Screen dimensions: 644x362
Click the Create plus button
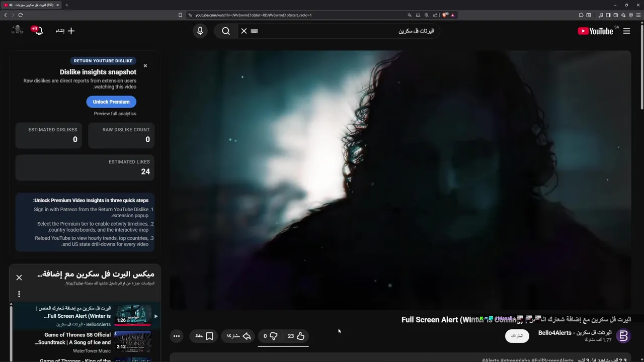click(65, 31)
